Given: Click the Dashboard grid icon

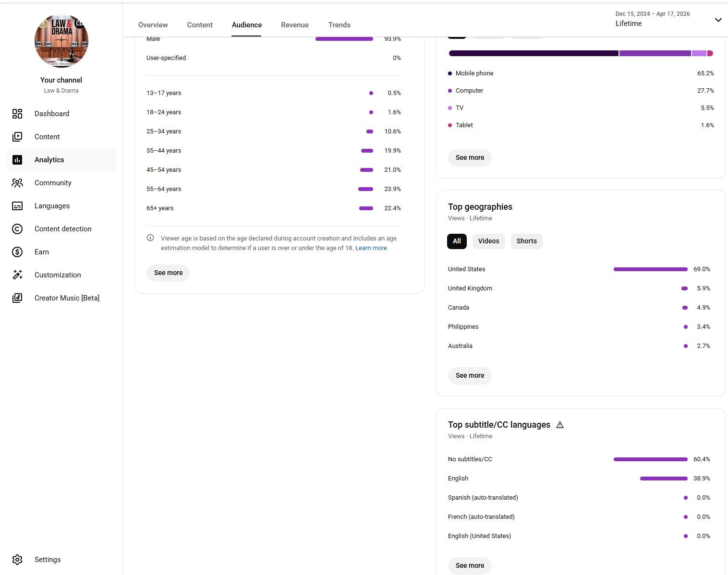Looking at the screenshot, I should click(17, 114).
